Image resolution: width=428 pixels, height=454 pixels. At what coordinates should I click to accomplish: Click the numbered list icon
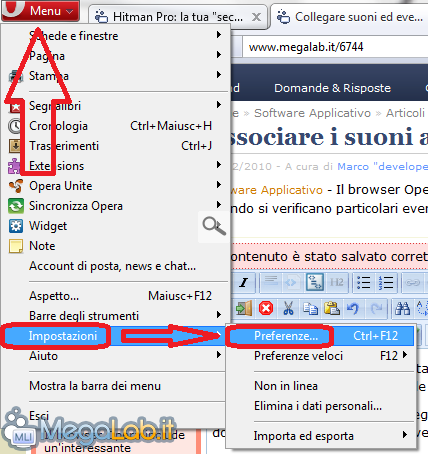pos(386,283)
